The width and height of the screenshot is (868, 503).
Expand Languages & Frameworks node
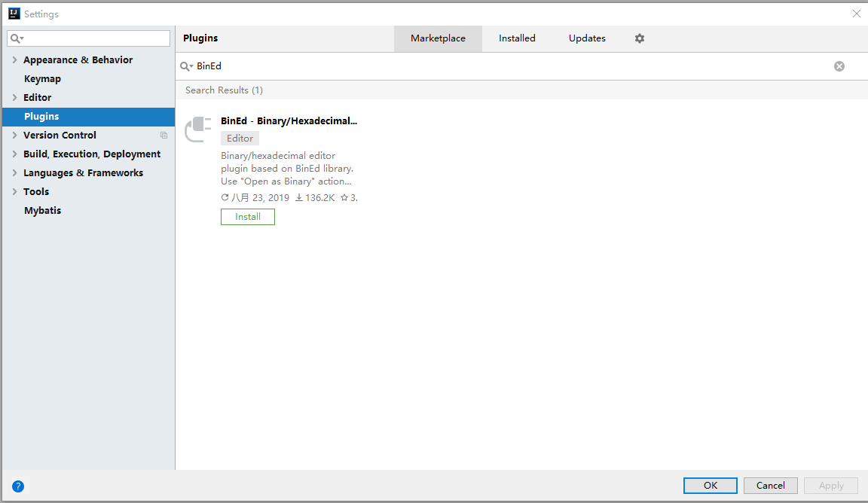[14, 172]
